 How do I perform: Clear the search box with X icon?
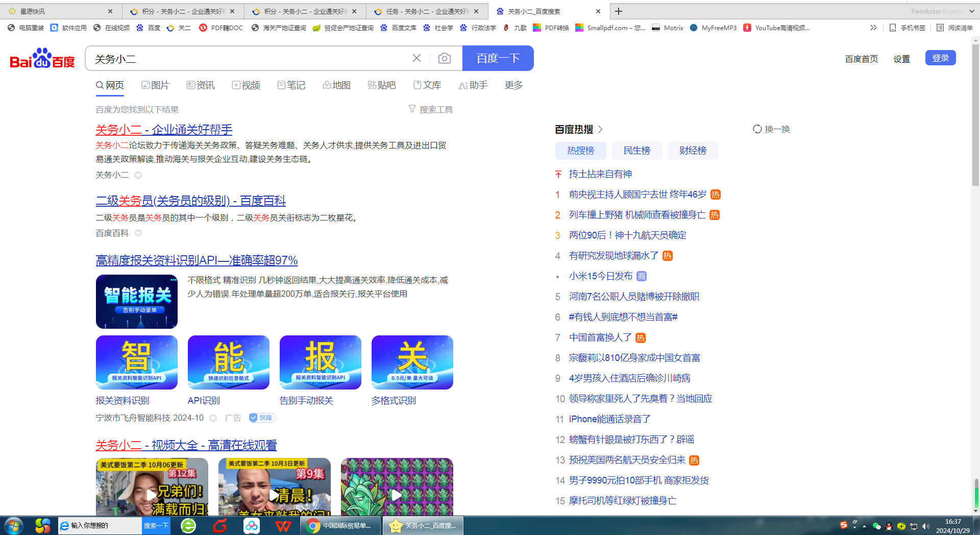[x=416, y=58]
